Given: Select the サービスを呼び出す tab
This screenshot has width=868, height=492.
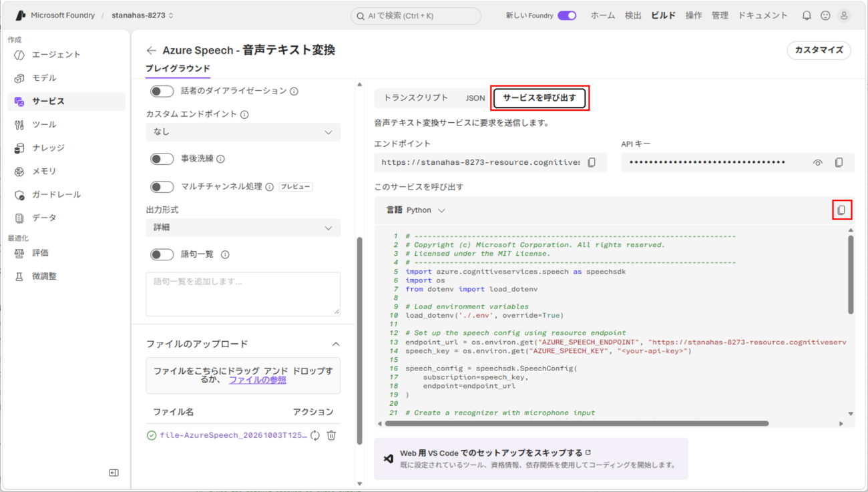Looking at the screenshot, I should (x=539, y=98).
